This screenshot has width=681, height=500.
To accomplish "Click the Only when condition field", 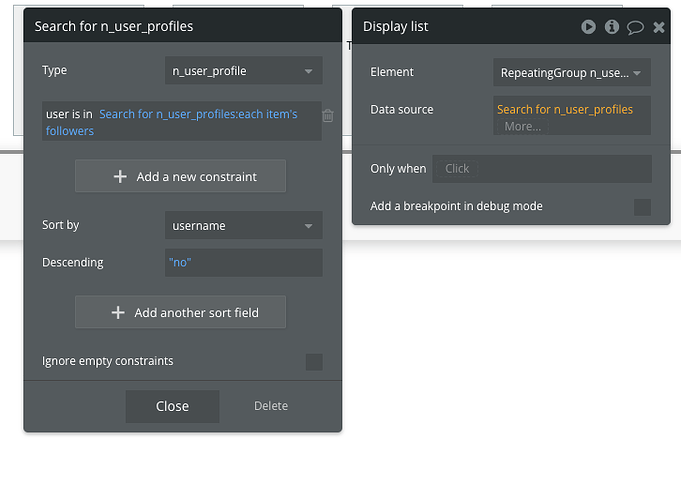I will (x=541, y=169).
